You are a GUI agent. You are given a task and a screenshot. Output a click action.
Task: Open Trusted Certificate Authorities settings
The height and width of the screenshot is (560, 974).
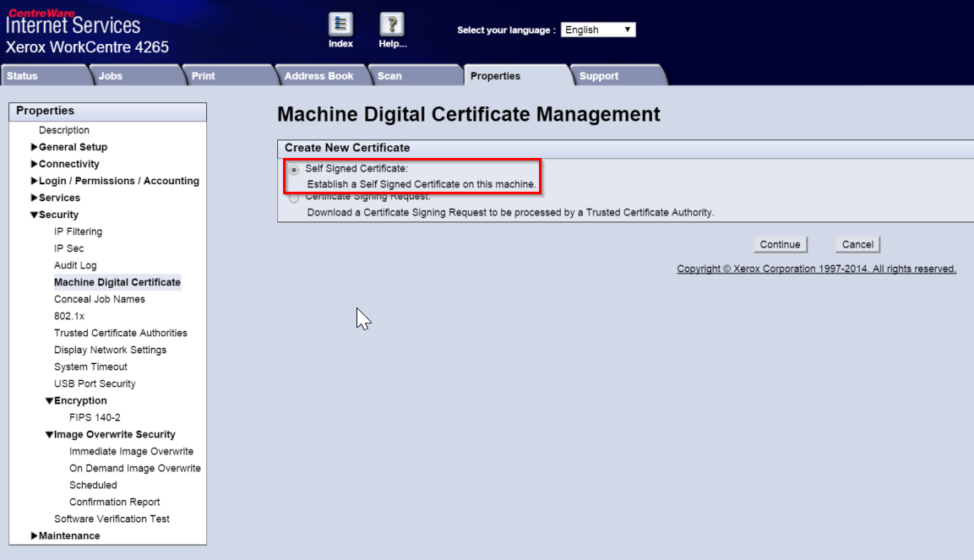[x=121, y=332]
